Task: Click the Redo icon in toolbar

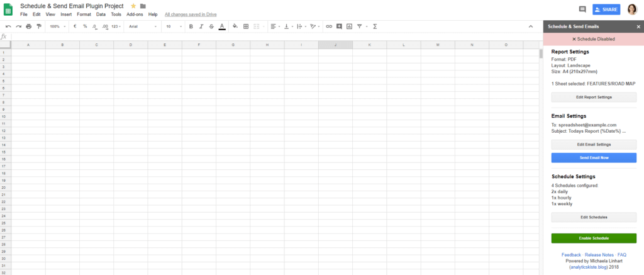Action: click(18, 26)
